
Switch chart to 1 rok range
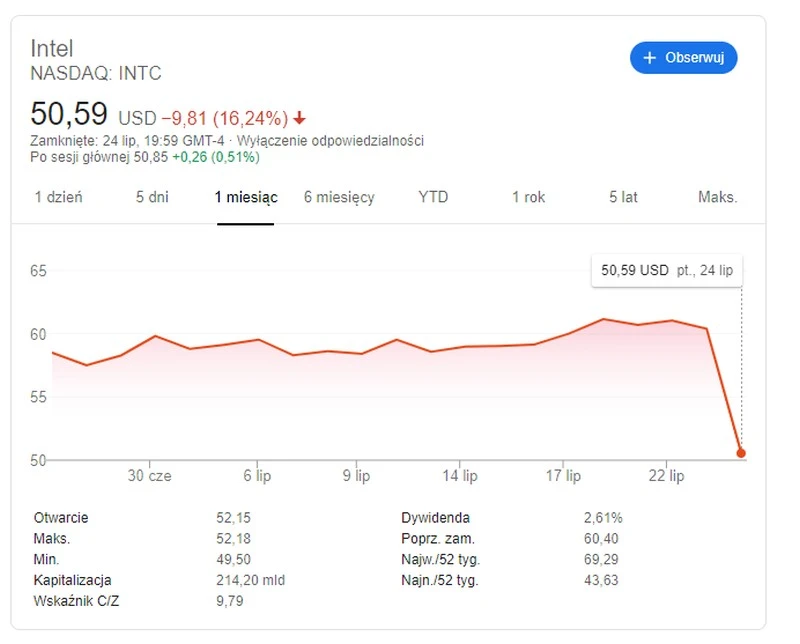528,197
